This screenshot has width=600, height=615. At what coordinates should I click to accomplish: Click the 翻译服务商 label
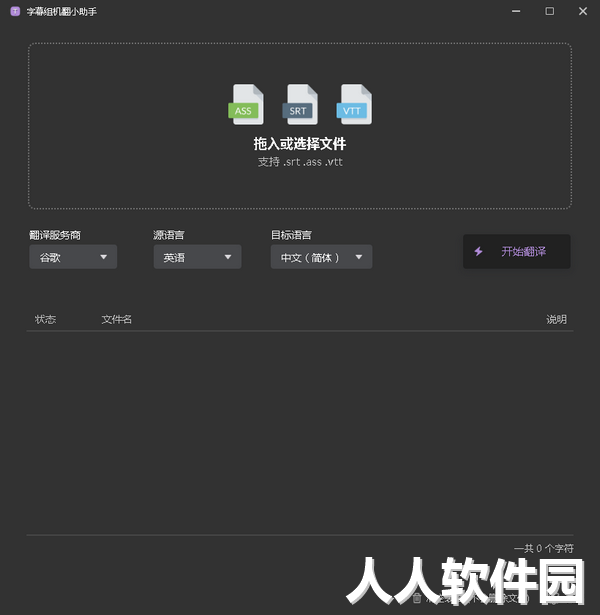[x=55, y=235]
